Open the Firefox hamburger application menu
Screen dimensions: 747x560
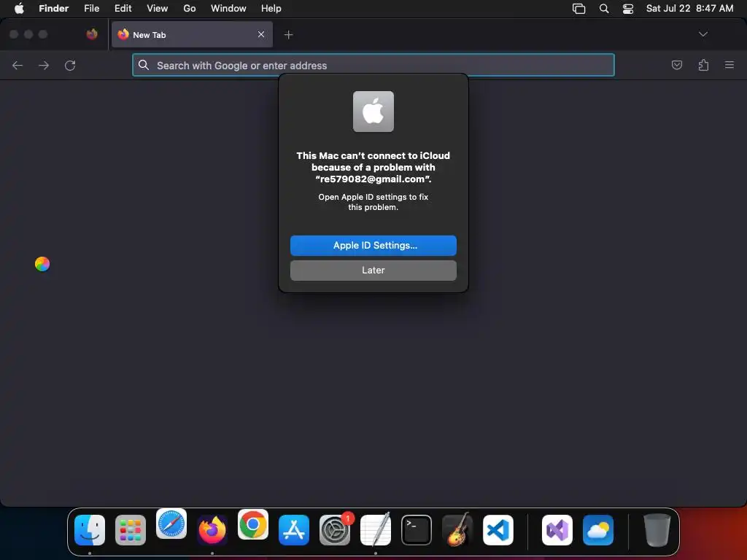pyautogui.click(x=729, y=65)
